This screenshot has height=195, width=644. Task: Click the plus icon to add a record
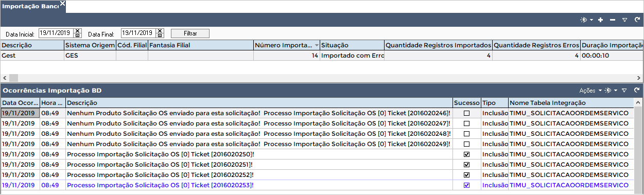[600, 20]
